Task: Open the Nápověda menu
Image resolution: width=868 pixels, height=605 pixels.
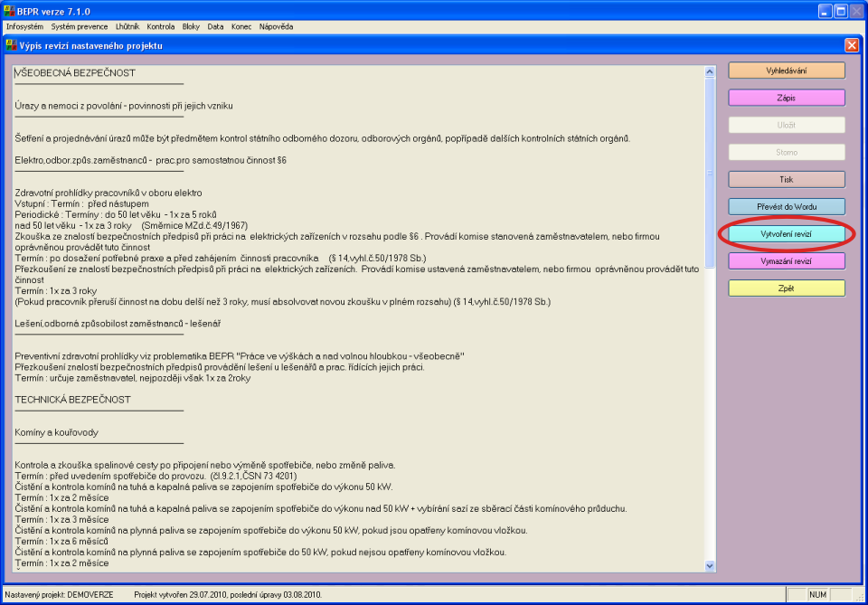Action: pos(277,26)
